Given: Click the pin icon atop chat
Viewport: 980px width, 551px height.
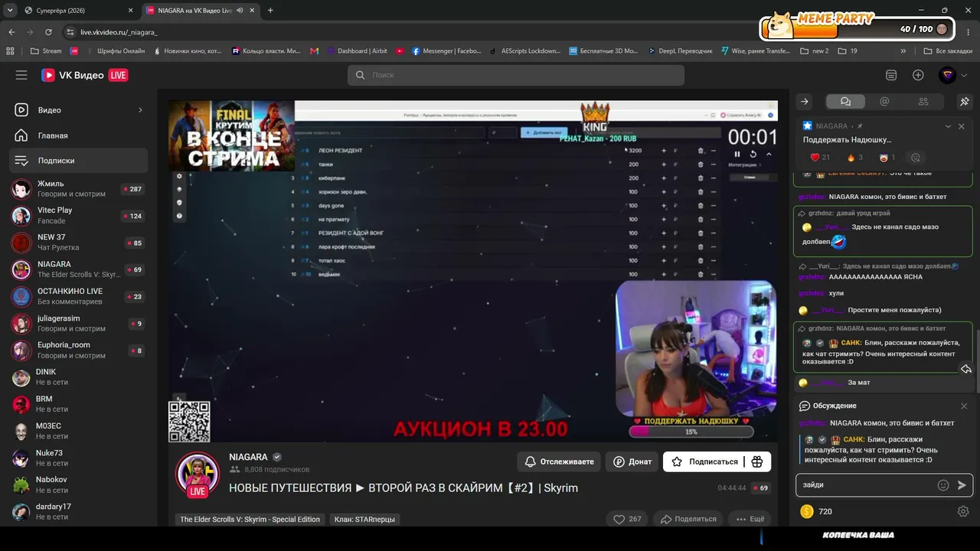Looking at the screenshot, I should click(964, 101).
